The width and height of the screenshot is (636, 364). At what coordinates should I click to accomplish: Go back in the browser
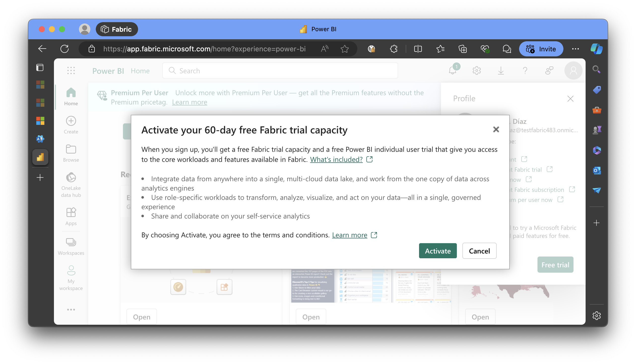(x=42, y=49)
